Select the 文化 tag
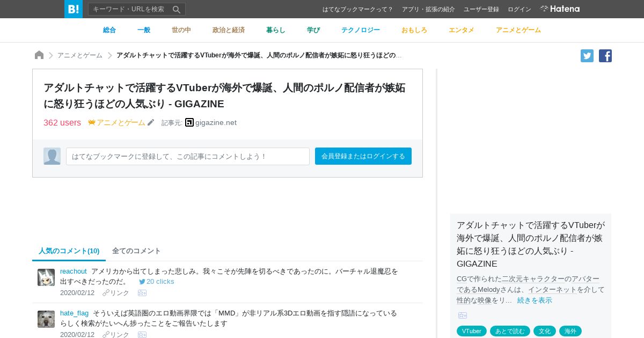The width and height of the screenshot is (644, 338). (545, 331)
